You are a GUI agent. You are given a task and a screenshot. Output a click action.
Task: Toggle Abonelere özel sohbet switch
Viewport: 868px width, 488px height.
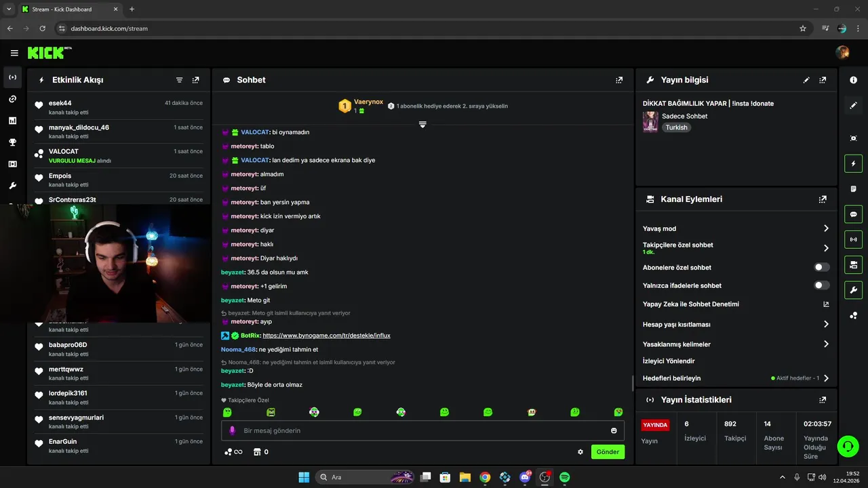(822, 268)
